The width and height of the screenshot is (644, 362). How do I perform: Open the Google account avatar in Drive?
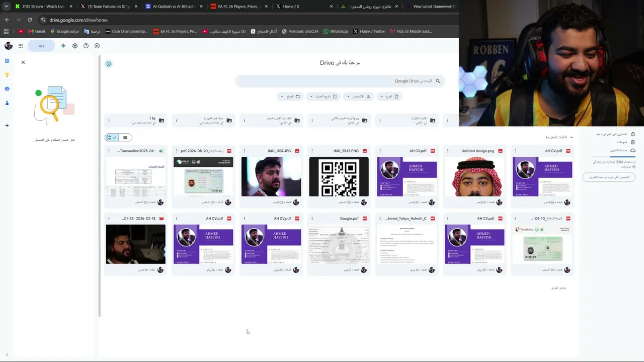[x=9, y=46]
